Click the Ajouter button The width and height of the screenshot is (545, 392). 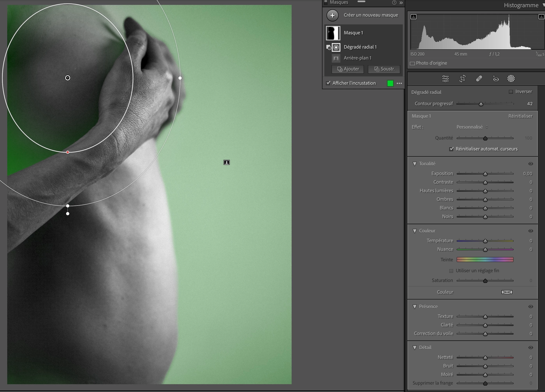(348, 69)
